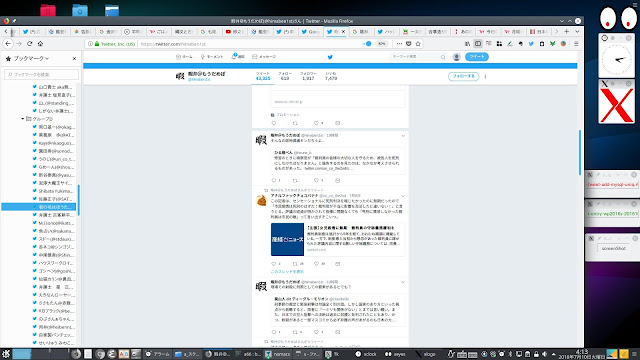Toggle the sidebar view icon in toolbar
Image resolution: width=640 pixels, height=360 pixels.
click(x=478, y=44)
